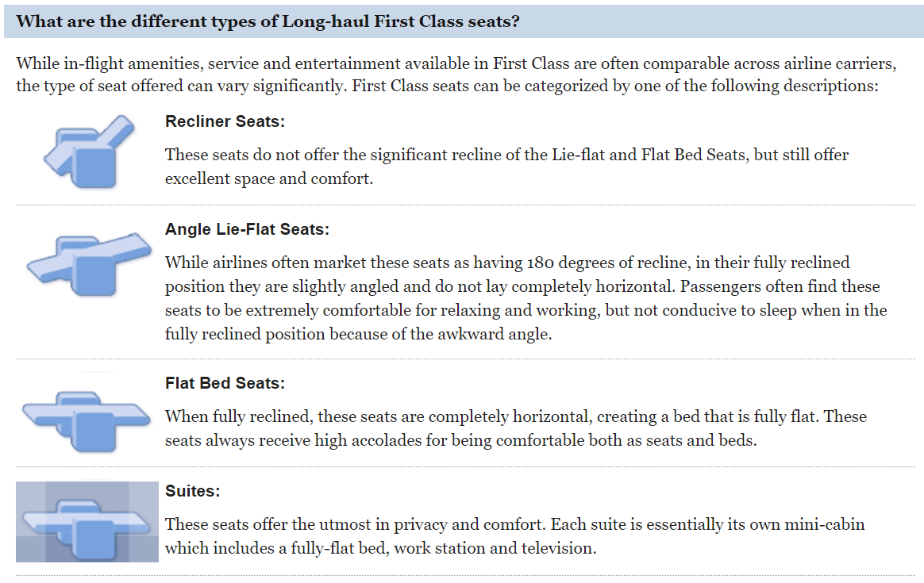Image resolution: width=924 pixels, height=583 pixels.
Task: Select the 'Angle Lie-Flat Seats:' heading
Action: pos(247,229)
